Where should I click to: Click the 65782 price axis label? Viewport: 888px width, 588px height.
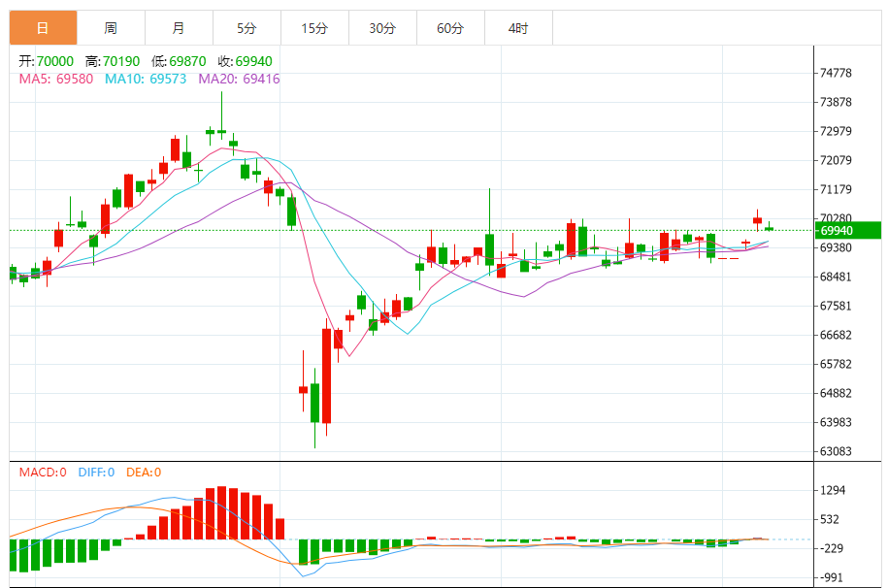point(836,364)
